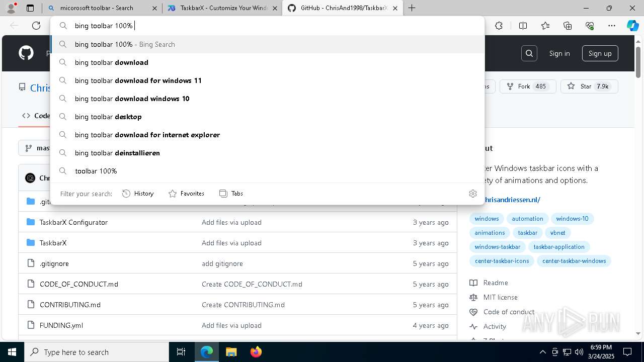This screenshot has height=362, width=644.
Task: Click the taskbar-application topic tag
Action: [x=559, y=247]
